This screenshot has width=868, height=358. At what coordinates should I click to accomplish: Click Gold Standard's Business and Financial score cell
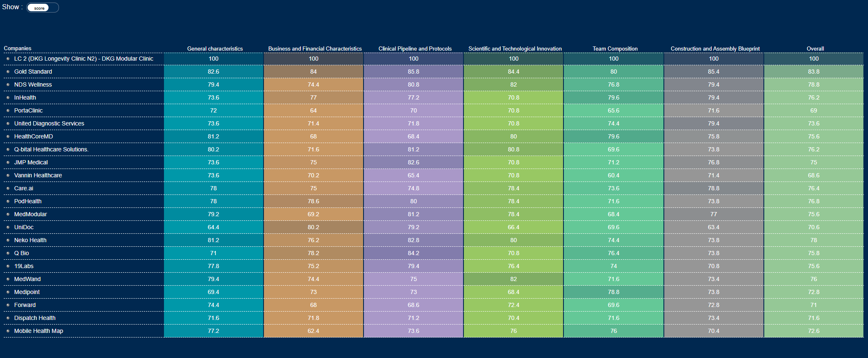pos(313,72)
